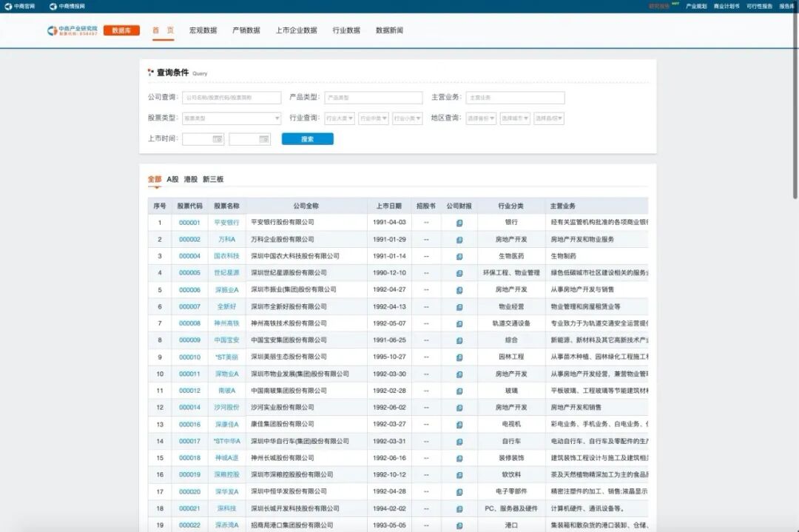Expand the 选择县/区 region dropdown

coord(549,118)
